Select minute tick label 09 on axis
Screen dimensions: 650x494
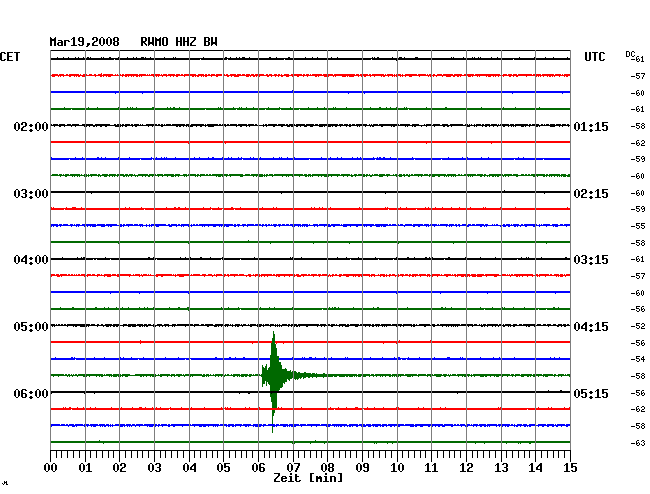click(x=362, y=468)
